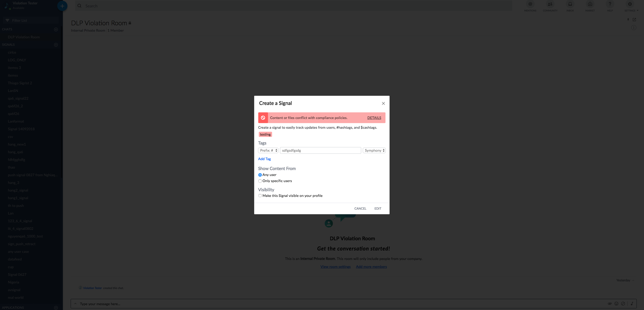Enable Make this Signal visible on profile
644x310 pixels.
pos(260,196)
